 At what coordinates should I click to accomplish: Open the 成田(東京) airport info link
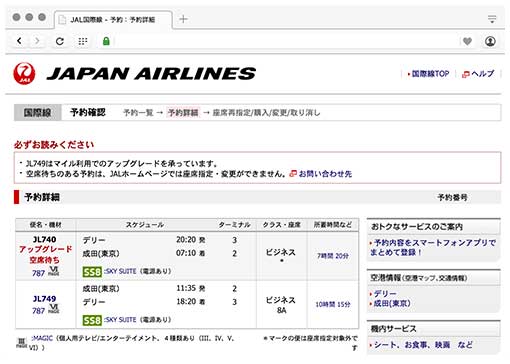point(392,304)
